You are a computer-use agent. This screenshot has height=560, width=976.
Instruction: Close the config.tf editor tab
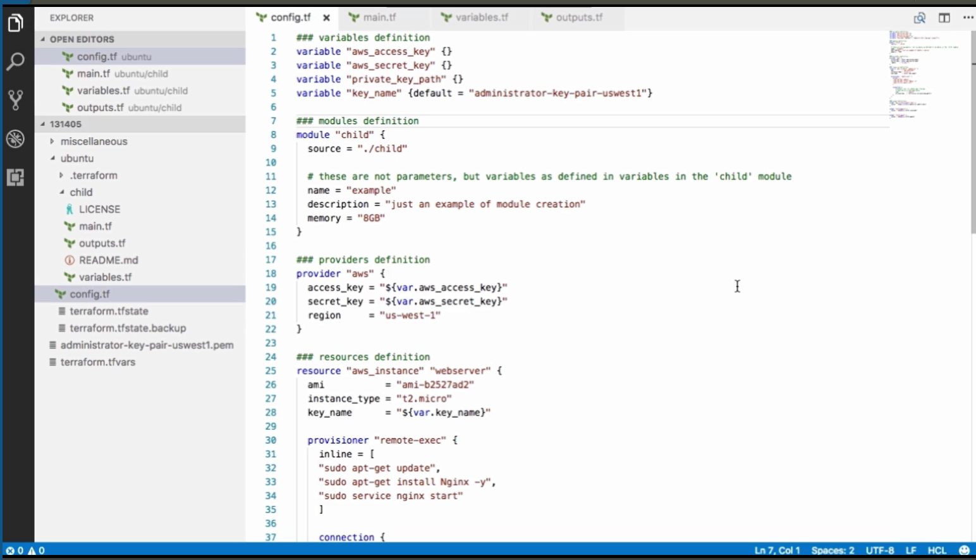pyautogui.click(x=326, y=18)
